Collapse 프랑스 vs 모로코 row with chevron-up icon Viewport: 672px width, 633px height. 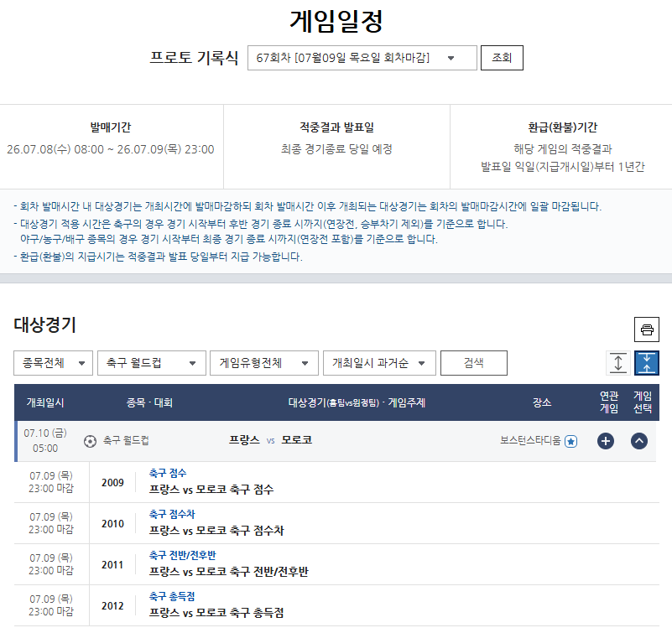click(x=639, y=441)
